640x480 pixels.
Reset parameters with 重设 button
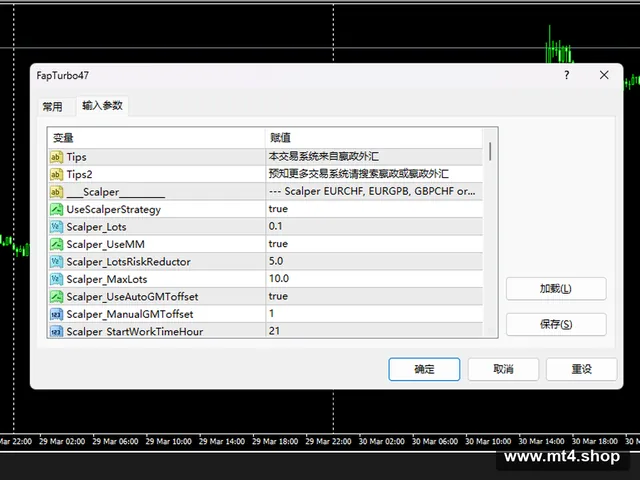pos(582,369)
